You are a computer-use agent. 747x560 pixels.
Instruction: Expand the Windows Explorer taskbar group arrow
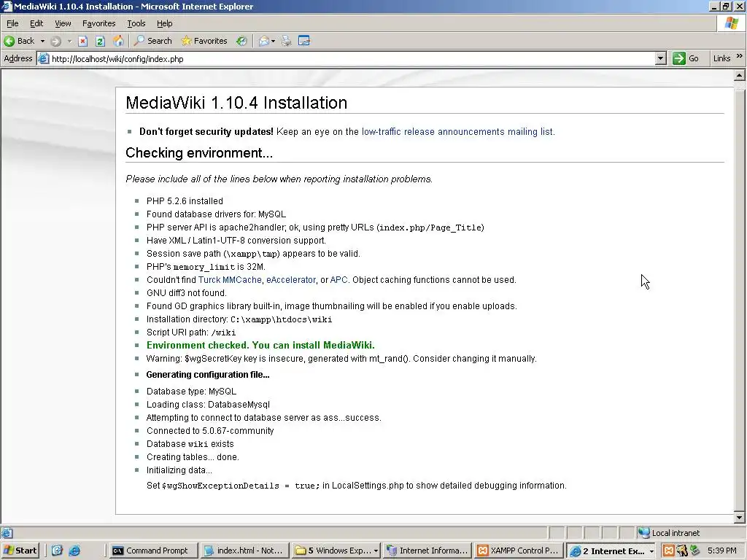click(x=376, y=551)
